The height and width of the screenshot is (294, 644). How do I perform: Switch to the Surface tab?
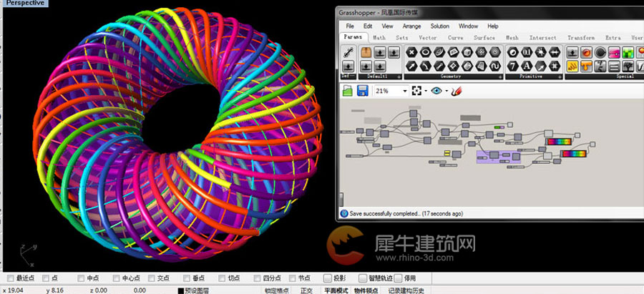484,37
